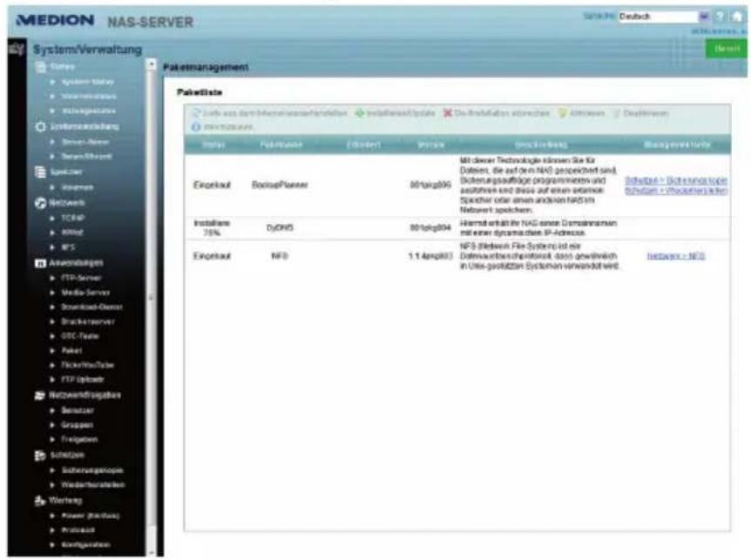Open the Media-Server page
The image size is (751, 560).
(85, 293)
